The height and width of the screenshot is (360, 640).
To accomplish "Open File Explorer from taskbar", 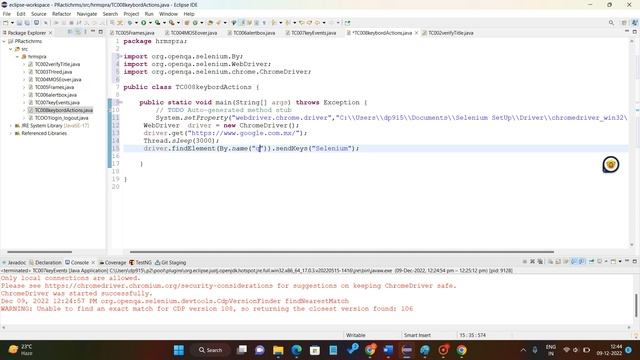I will coord(278,350).
